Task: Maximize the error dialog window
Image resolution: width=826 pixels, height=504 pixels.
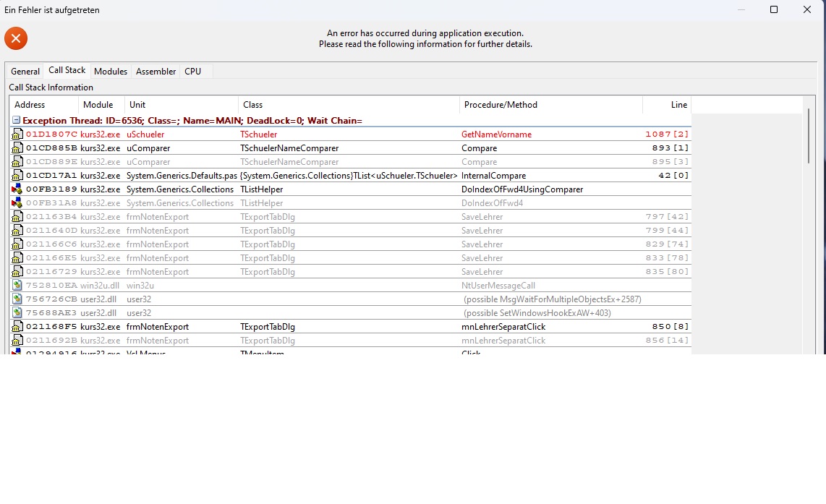Action: (774, 9)
